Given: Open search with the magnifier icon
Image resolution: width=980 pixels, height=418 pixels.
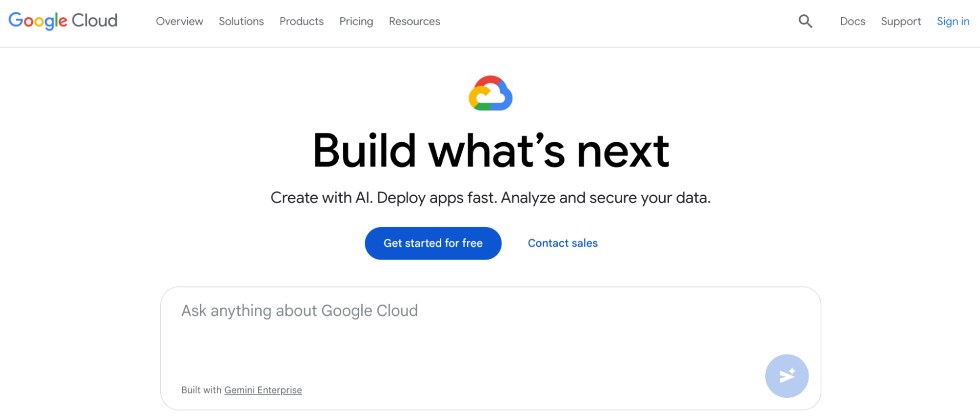Looking at the screenshot, I should coord(805,21).
